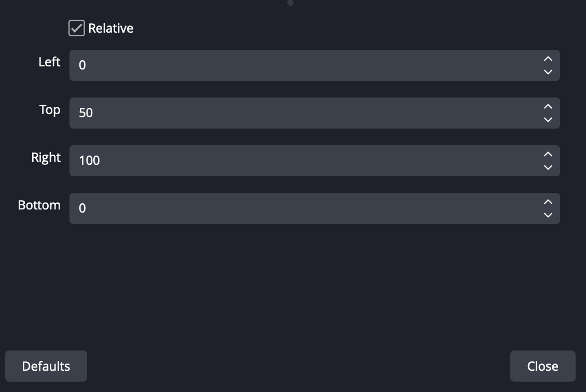This screenshot has width=586, height=392.
Task: Select the Top field showing 50
Action: tap(259, 113)
